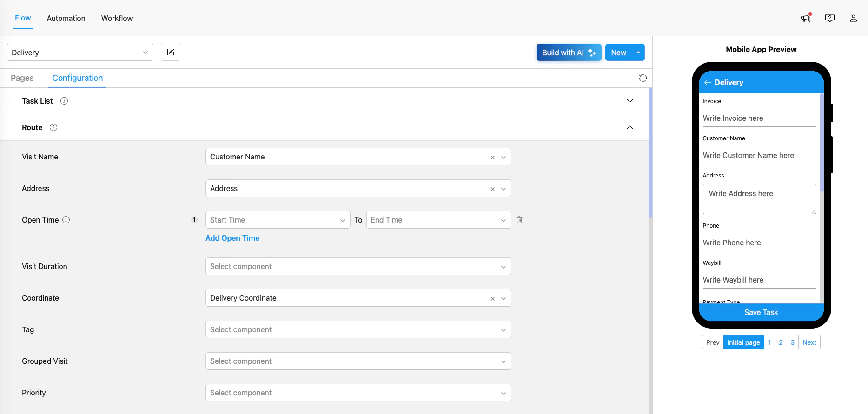Open the Coordinate dropdown
The width and height of the screenshot is (868, 414).
tap(358, 298)
